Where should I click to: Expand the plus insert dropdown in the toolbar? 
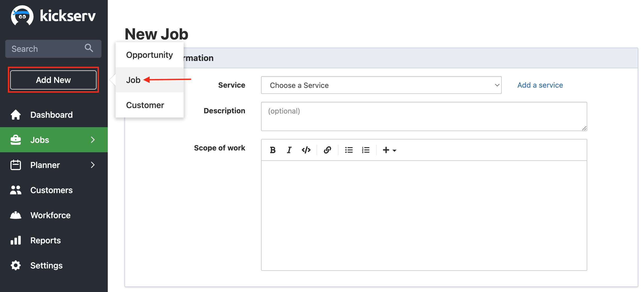click(x=389, y=150)
